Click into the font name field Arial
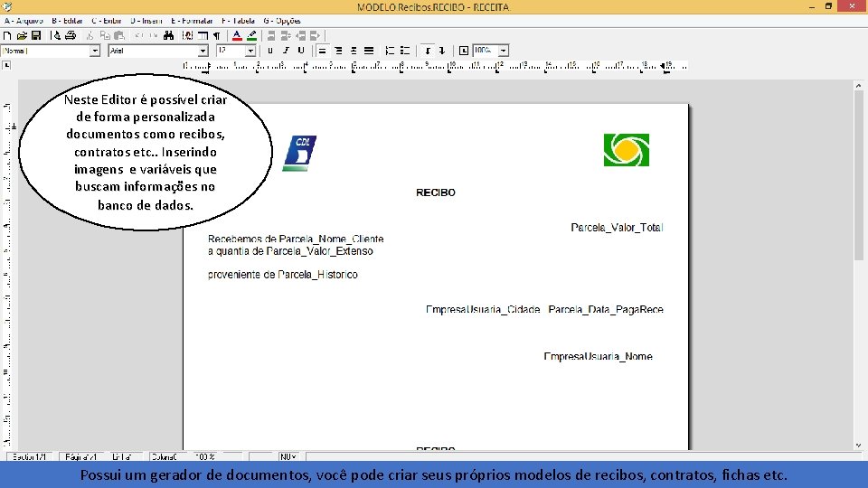868x488 pixels. 154,51
